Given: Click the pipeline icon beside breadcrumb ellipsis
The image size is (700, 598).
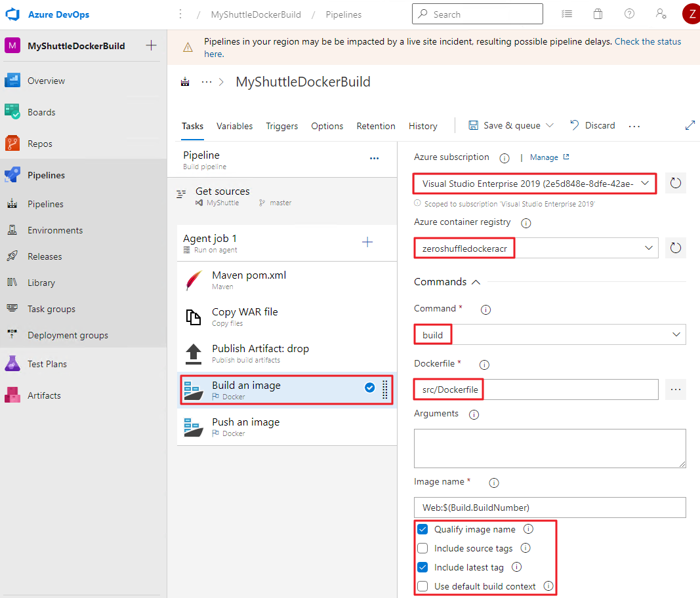Looking at the screenshot, I should pos(185,82).
